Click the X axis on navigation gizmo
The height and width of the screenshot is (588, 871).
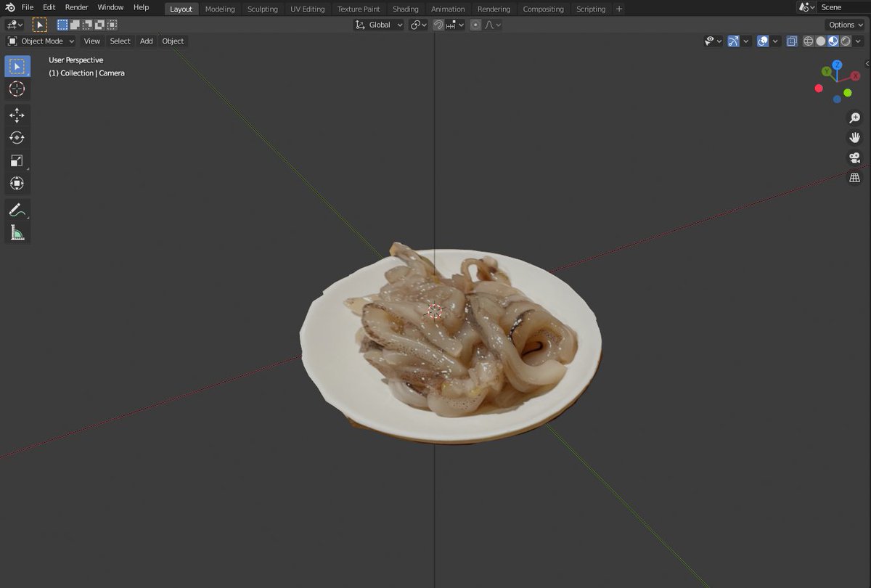[856, 75]
